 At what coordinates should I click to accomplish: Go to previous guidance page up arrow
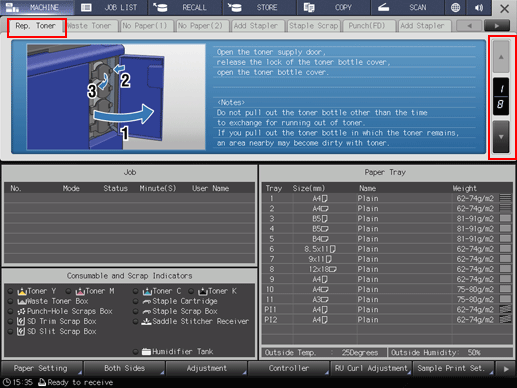click(501, 57)
